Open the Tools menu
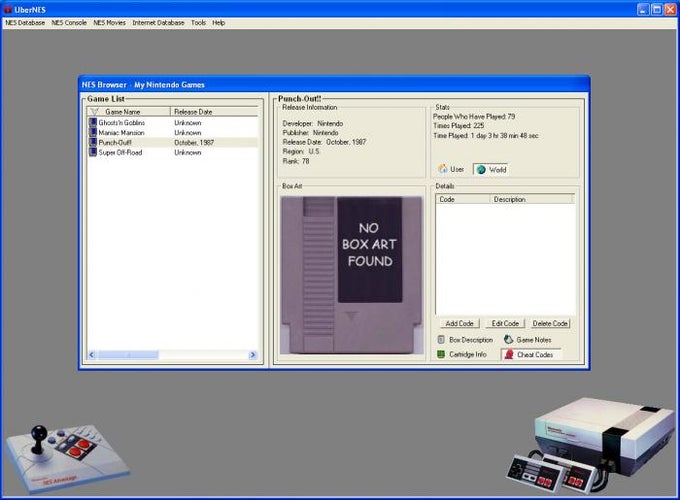The image size is (680, 500). pyautogui.click(x=198, y=23)
